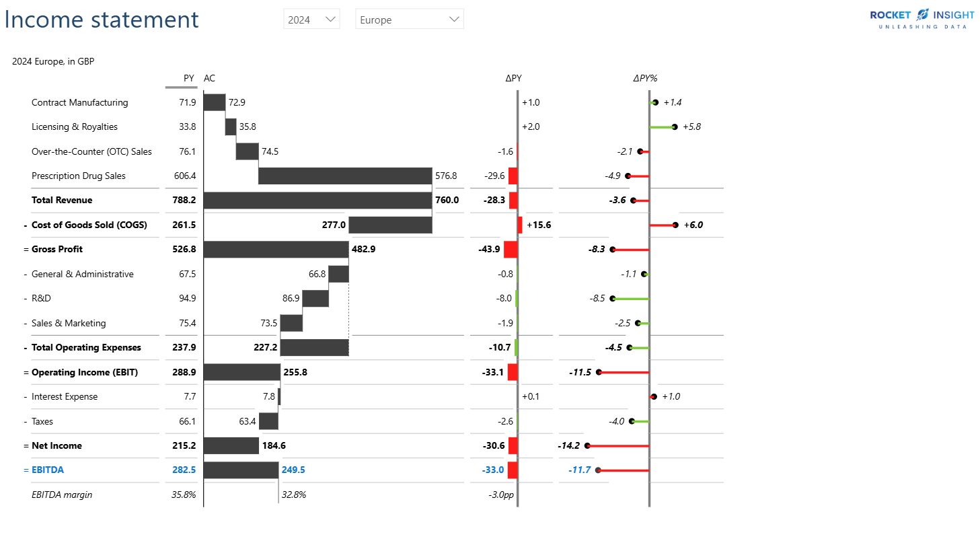Select the Total Revenue bar
The image size is (980, 545).
click(x=316, y=200)
